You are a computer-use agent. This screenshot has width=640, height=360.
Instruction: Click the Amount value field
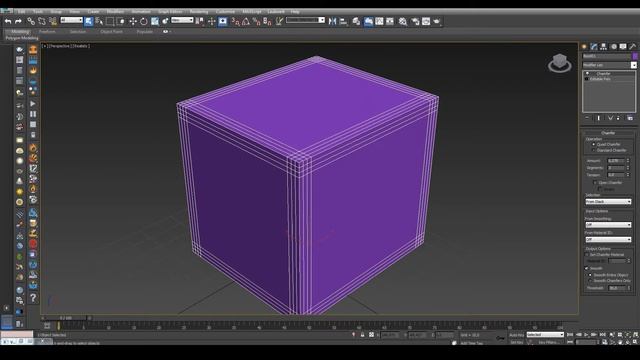point(616,161)
